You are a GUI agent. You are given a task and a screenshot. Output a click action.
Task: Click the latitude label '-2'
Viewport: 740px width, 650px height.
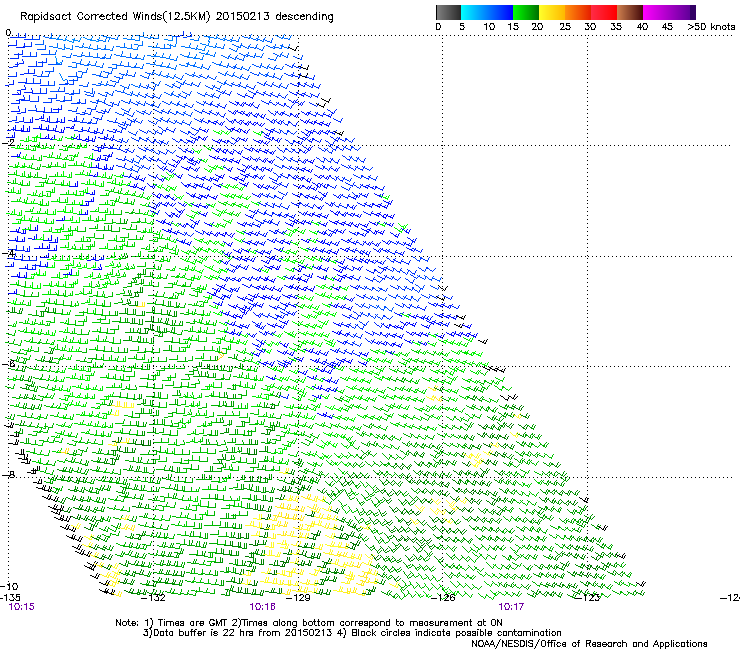point(9,143)
